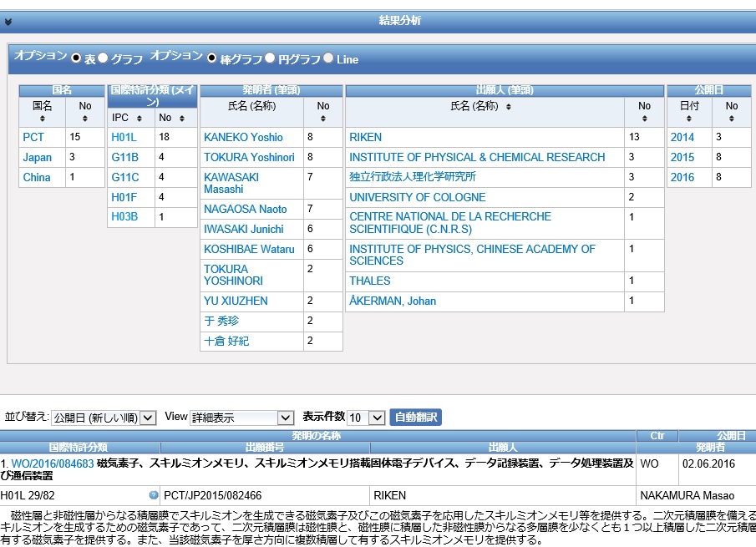Filter by applicant 独立行政法人理化学研究所
The image size is (756, 547).
[x=413, y=177]
